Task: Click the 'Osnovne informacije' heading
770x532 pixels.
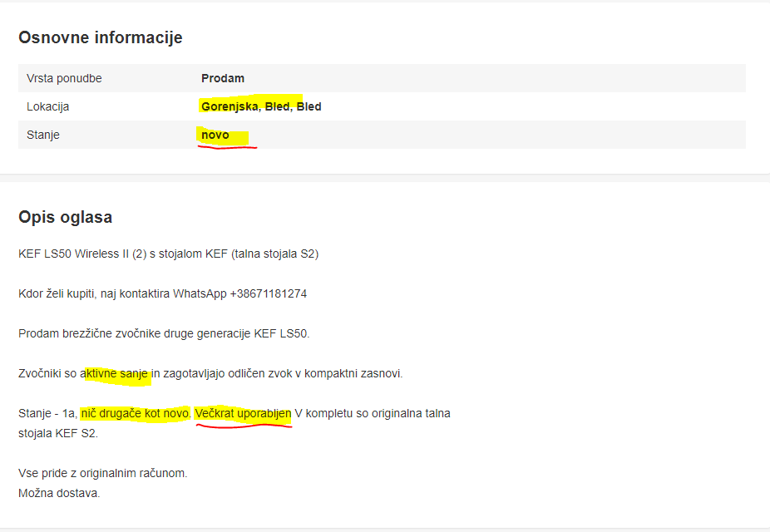Action: tap(100, 37)
